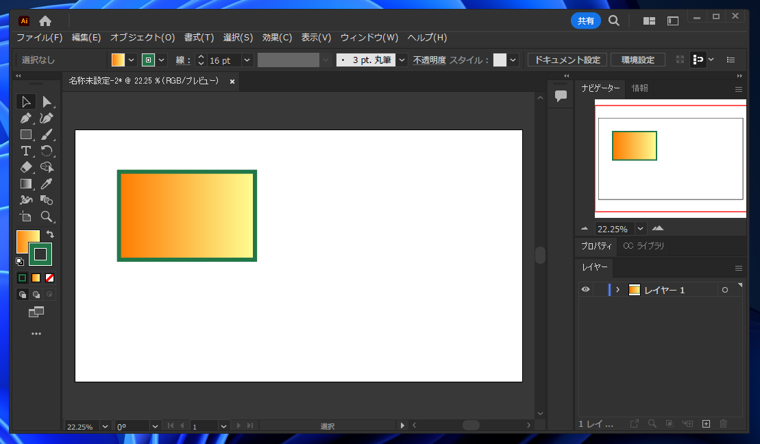Open the workspace switcher icon
760x444 pixels.
click(673, 21)
